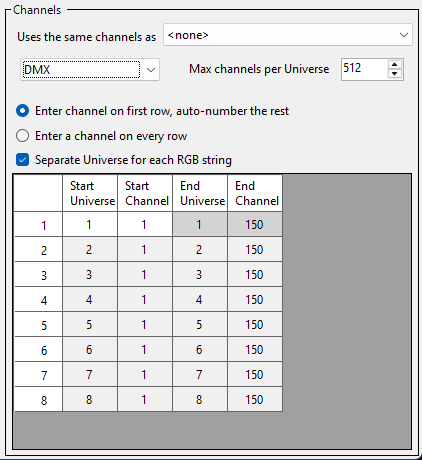Click End Universe cell in row 7
Screen dimensions: 422x460
[x=200, y=375]
